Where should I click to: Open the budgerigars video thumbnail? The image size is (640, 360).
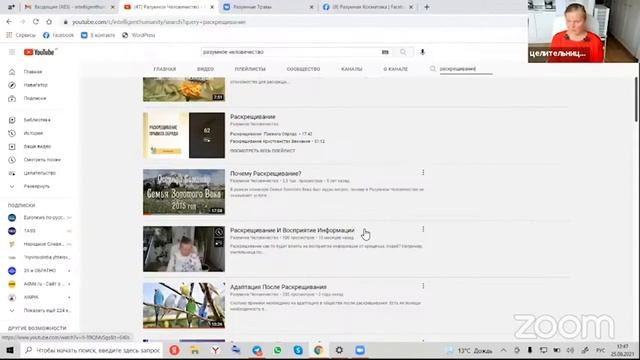click(184, 306)
